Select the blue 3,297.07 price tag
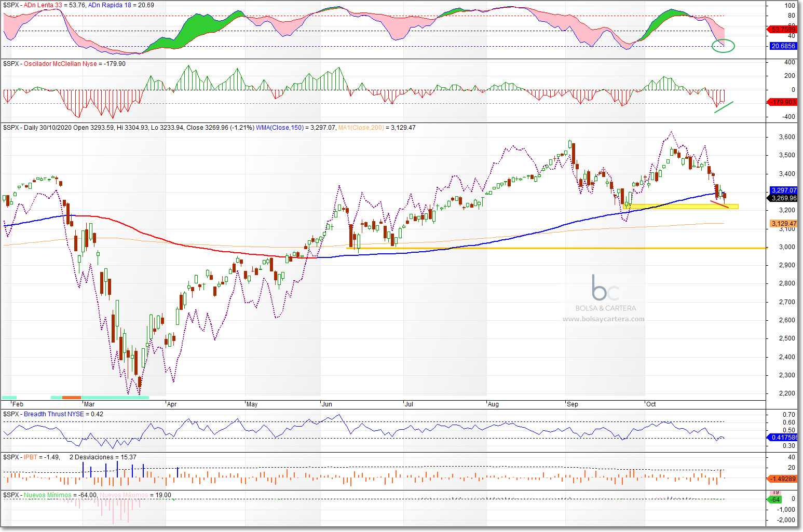803x532 pixels. 784,190
